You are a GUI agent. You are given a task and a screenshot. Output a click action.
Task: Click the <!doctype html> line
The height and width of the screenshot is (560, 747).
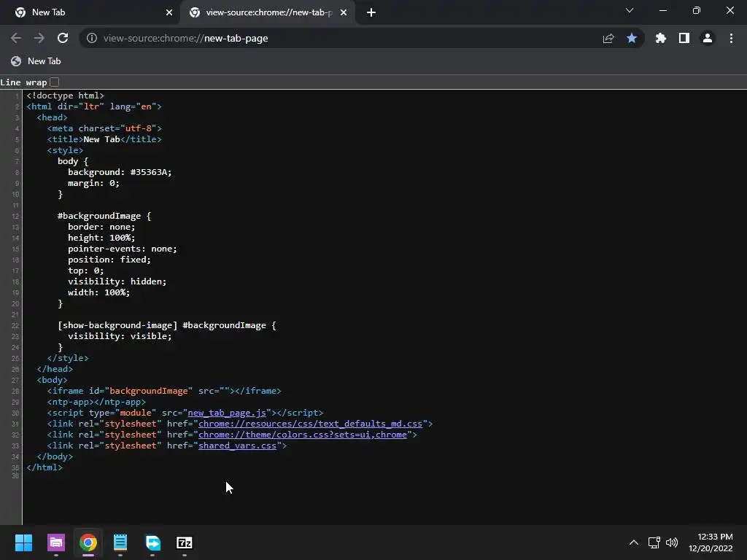coord(65,96)
